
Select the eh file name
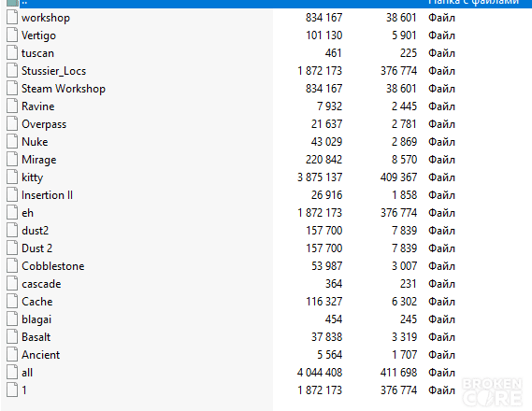pos(27,213)
